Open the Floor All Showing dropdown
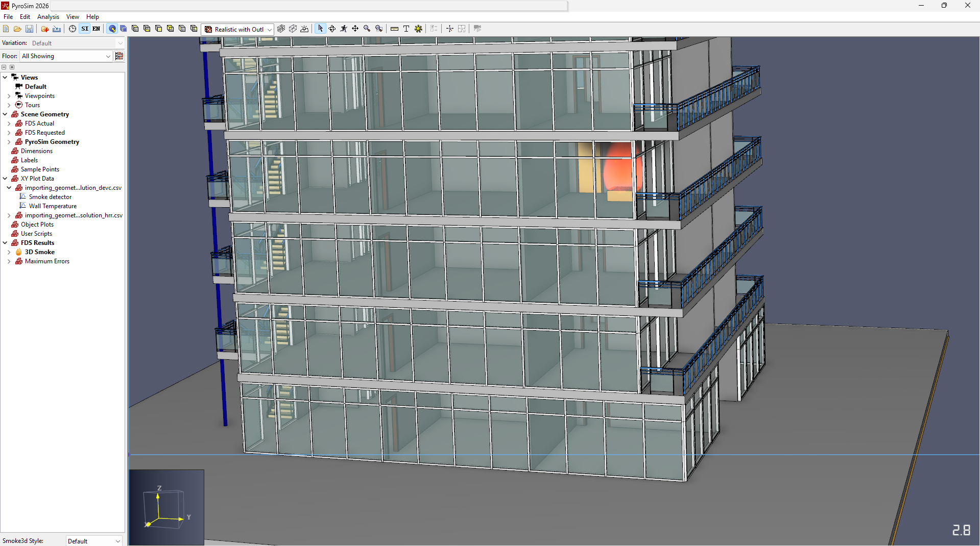 pyautogui.click(x=66, y=56)
